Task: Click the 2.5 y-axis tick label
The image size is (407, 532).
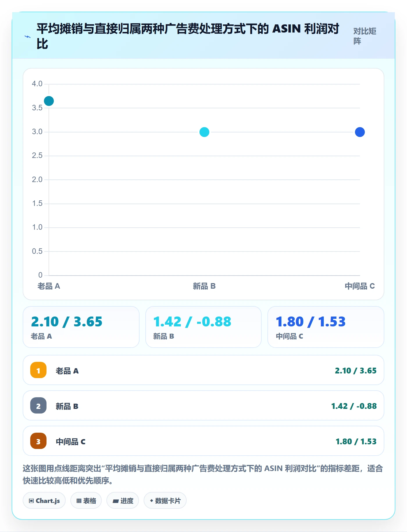Action: (37, 156)
